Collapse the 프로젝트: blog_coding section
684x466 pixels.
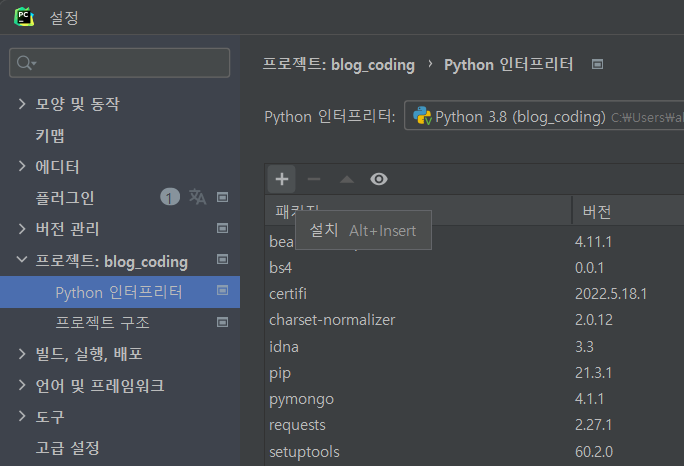22,260
